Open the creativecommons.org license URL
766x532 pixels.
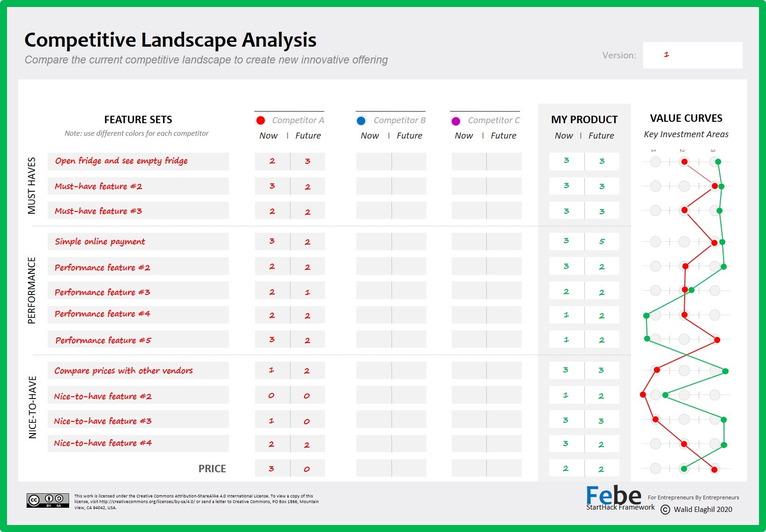[147, 502]
